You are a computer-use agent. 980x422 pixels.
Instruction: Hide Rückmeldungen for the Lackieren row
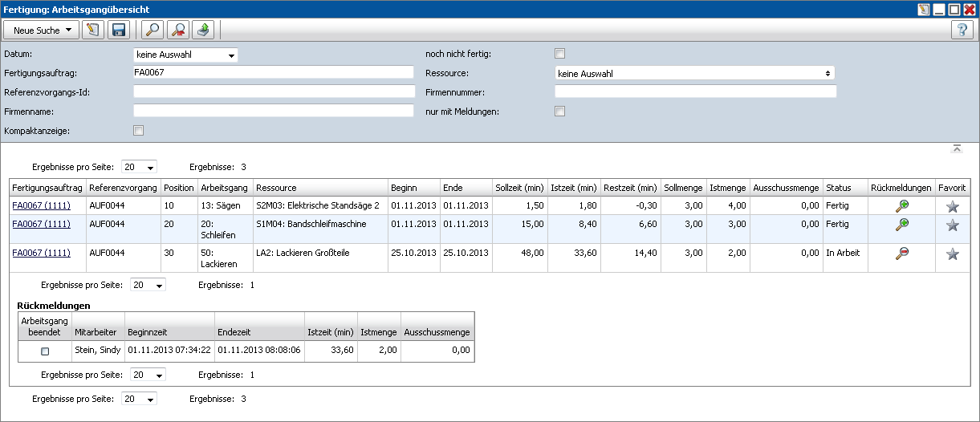pyautogui.click(x=902, y=254)
